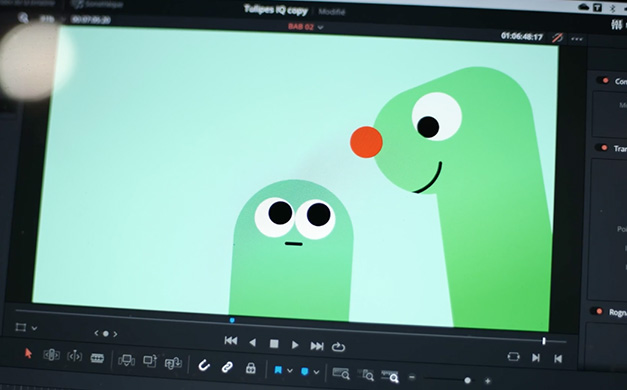
Task: Adjust the timeline zoom slider handle
Action: [467, 380]
